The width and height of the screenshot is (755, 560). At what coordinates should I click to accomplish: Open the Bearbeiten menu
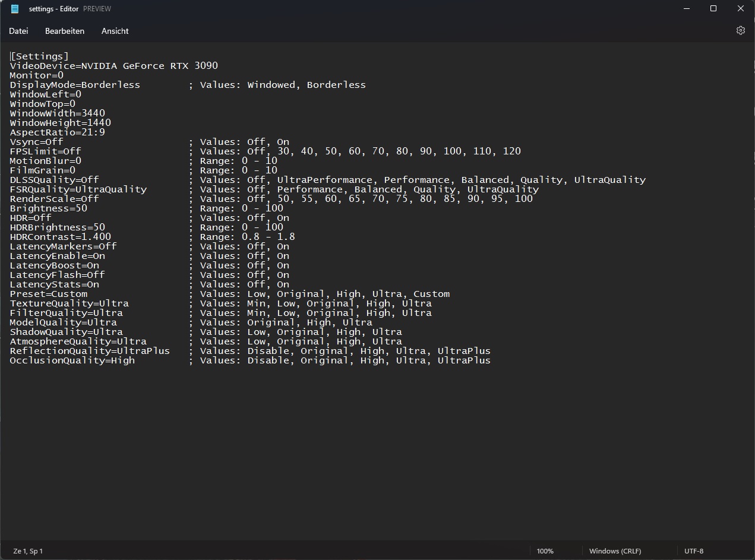[x=65, y=31]
